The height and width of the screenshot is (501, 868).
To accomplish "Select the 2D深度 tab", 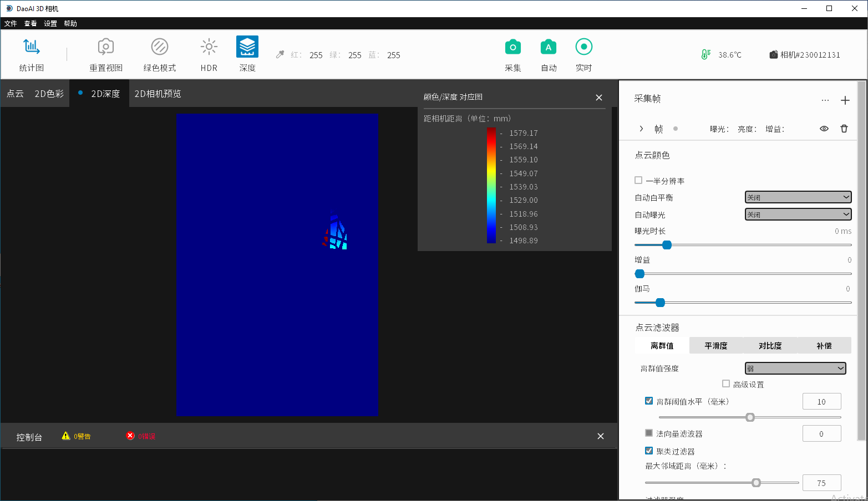I will [99, 94].
